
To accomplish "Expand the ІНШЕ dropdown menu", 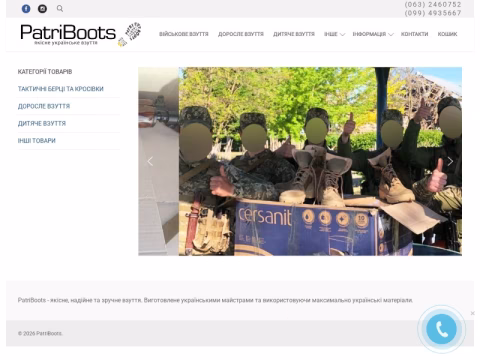I will click(334, 34).
